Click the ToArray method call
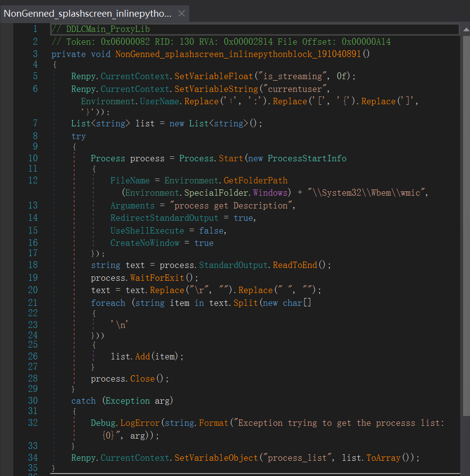Image resolution: width=470 pixels, height=476 pixels. pos(383,458)
